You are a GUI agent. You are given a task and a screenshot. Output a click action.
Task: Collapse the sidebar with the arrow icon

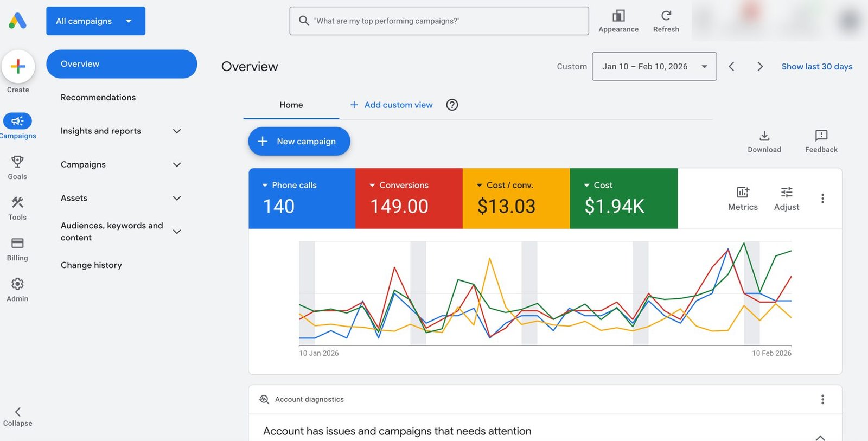tap(17, 412)
